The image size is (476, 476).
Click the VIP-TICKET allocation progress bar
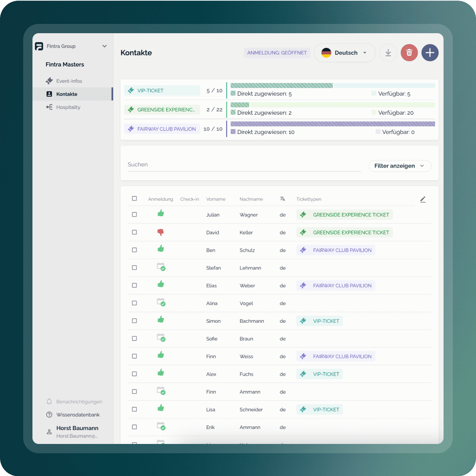[333, 85]
